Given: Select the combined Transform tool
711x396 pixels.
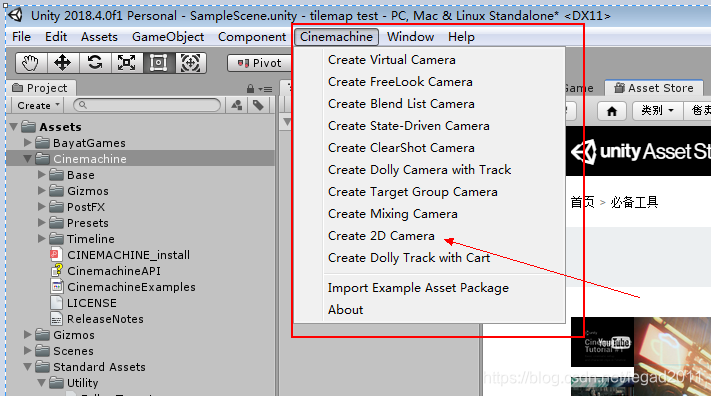Looking at the screenshot, I should click(x=190, y=63).
